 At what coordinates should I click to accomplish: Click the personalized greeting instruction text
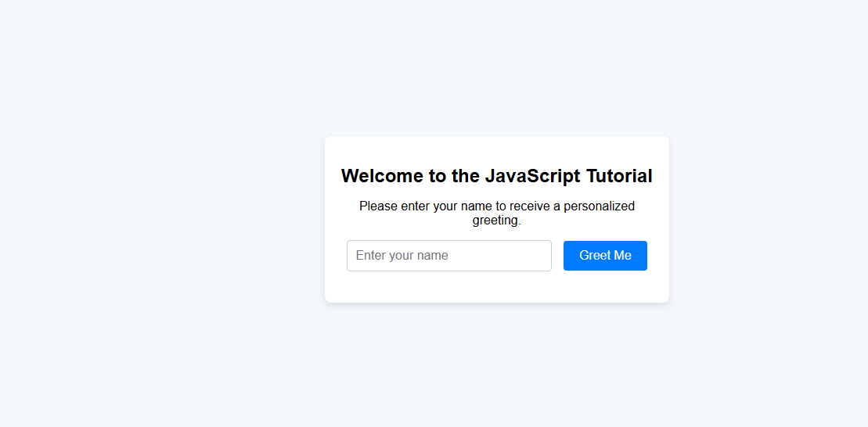point(496,213)
